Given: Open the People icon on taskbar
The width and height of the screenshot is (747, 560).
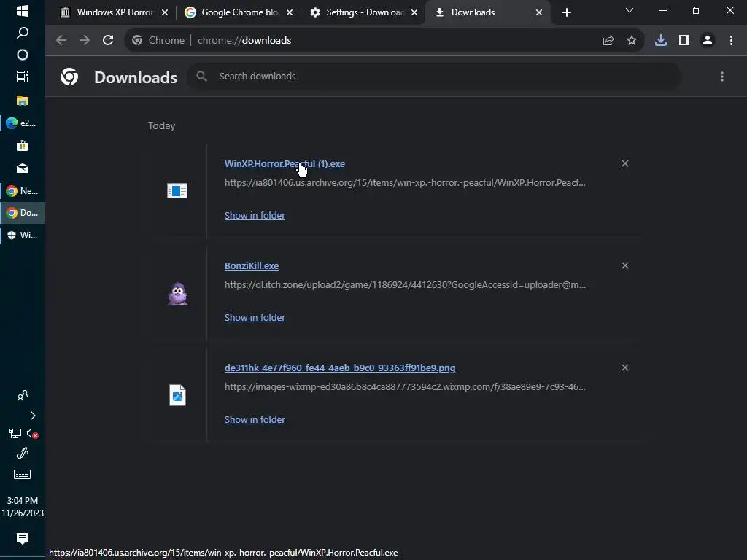Looking at the screenshot, I should [x=23, y=396].
